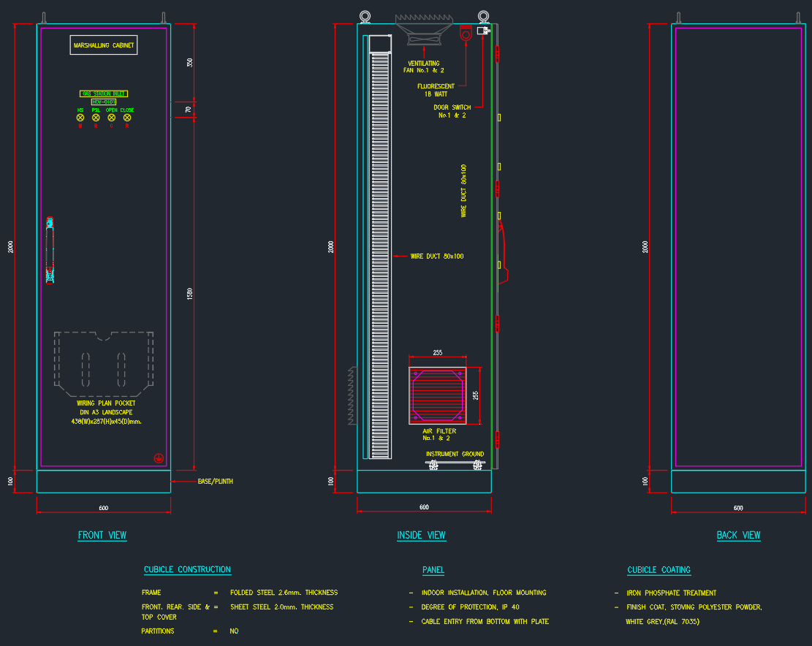Screen dimensions: 812x646
Task: Click the FRONT VIEW title
Action: pos(102,536)
